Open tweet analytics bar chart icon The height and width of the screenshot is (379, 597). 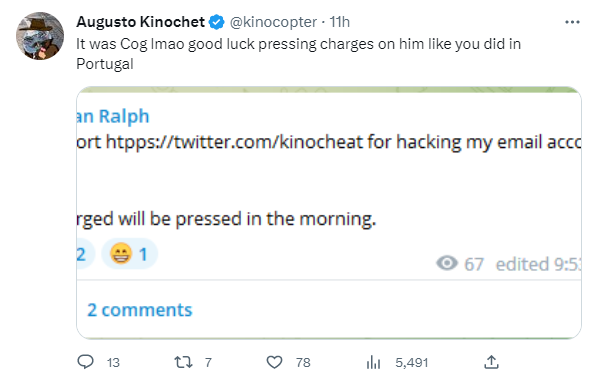click(373, 362)
